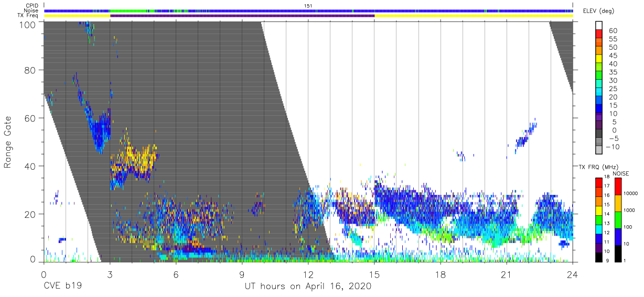Click the 21 tick on UT hours axis
This screenshot has width=644, height=297.
pos(507,274)
